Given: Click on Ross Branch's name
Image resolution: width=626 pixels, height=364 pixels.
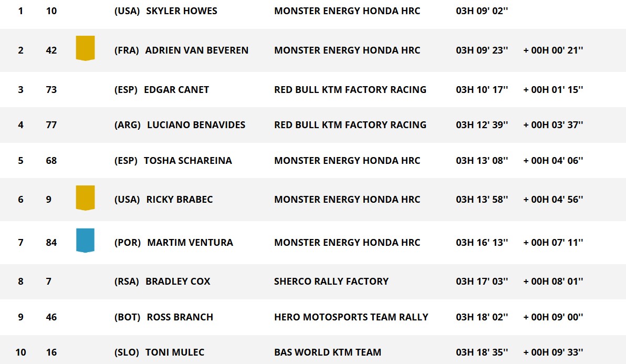Looking at the screenshot, I should click(x=180, y=317).
